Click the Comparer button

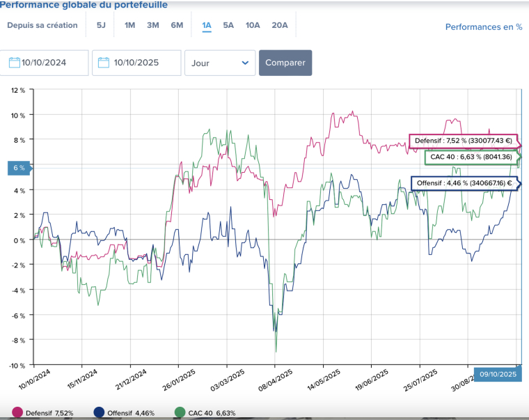coord(285,63)
